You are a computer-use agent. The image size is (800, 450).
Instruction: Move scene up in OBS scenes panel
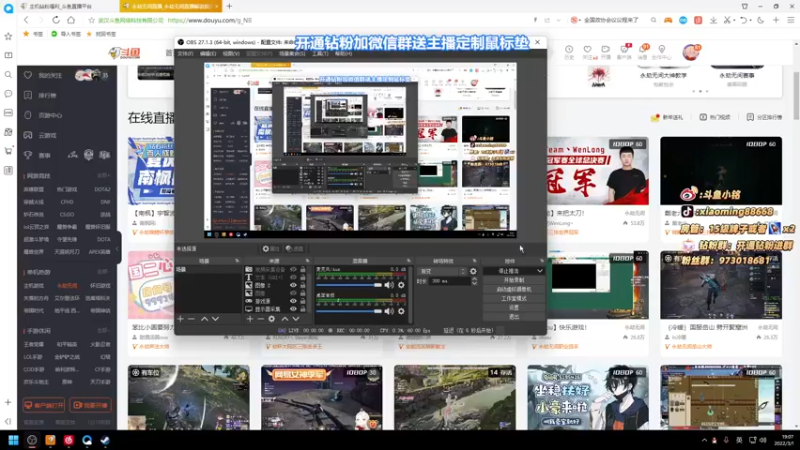[x=204, y=319]
